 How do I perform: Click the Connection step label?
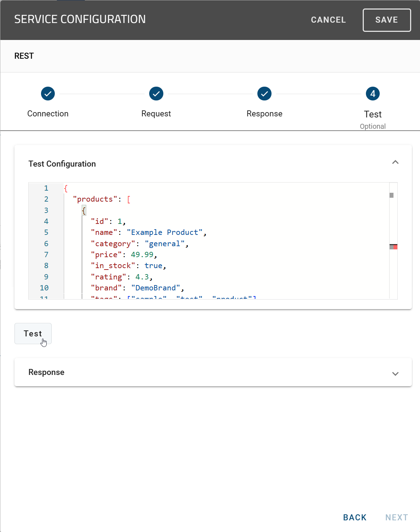pyautogui.click(x=48, y=114)
